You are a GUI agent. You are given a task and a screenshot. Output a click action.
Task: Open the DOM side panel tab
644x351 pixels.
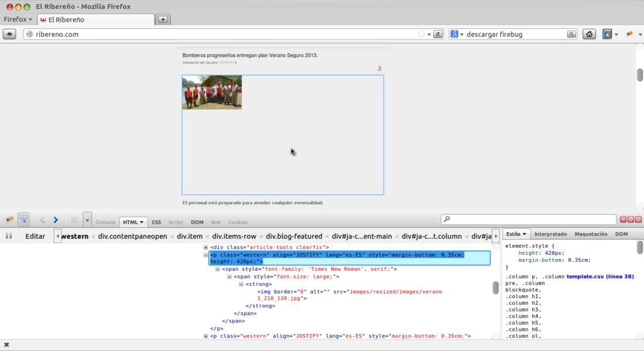[x=621, y=234]
